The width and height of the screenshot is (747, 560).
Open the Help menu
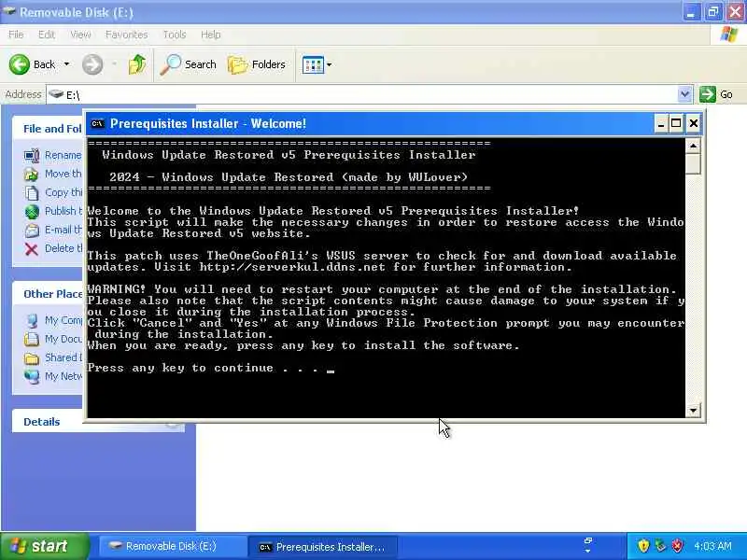tap(211, 35)
